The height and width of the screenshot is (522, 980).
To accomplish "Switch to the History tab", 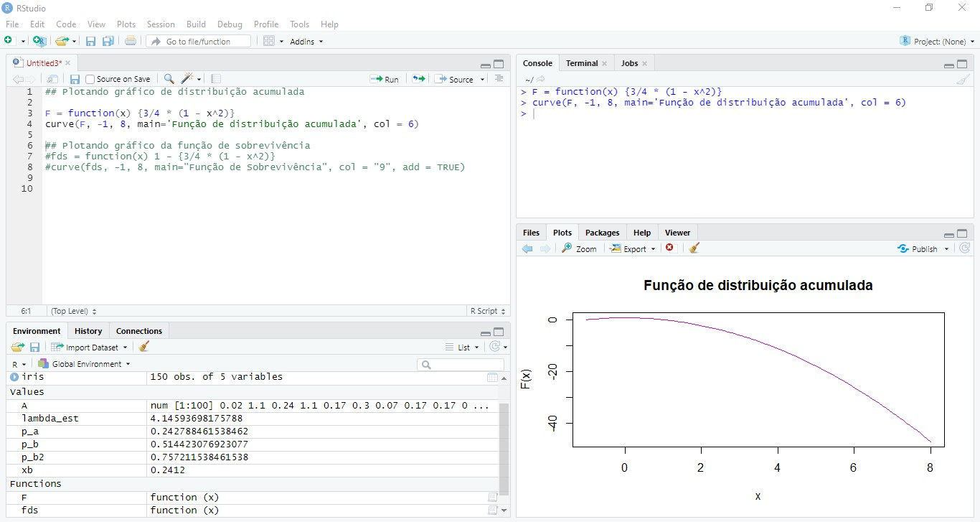I will coord(88,331).
